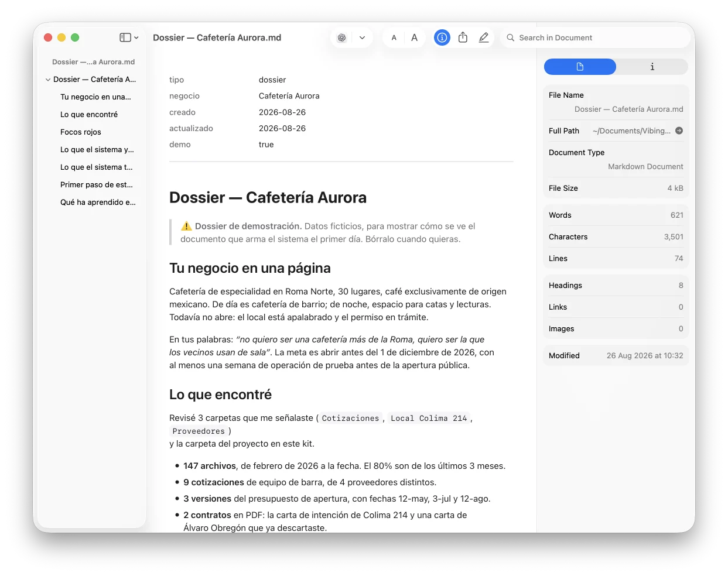Image resolution: width=728 pixels, height=576 pixels.
Task: Open 'Lo que el sistema y...' outline entry
Action: pos(97,150)
